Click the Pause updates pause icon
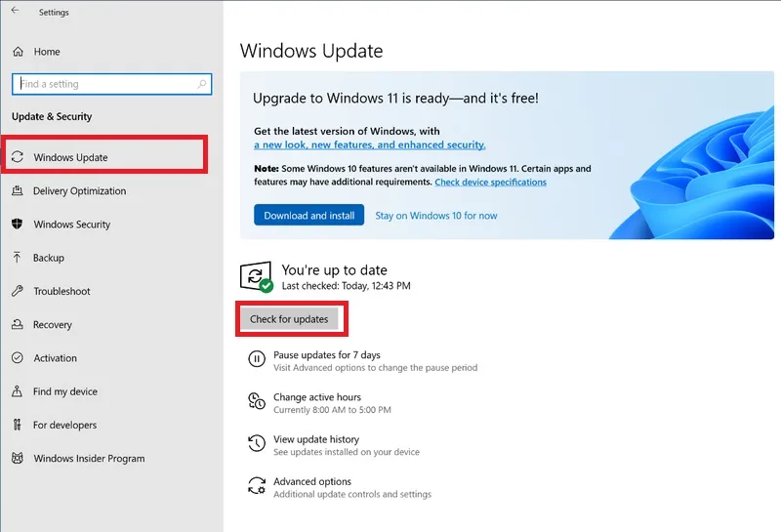Screen dimensions: 781x532 pos(257,358)
